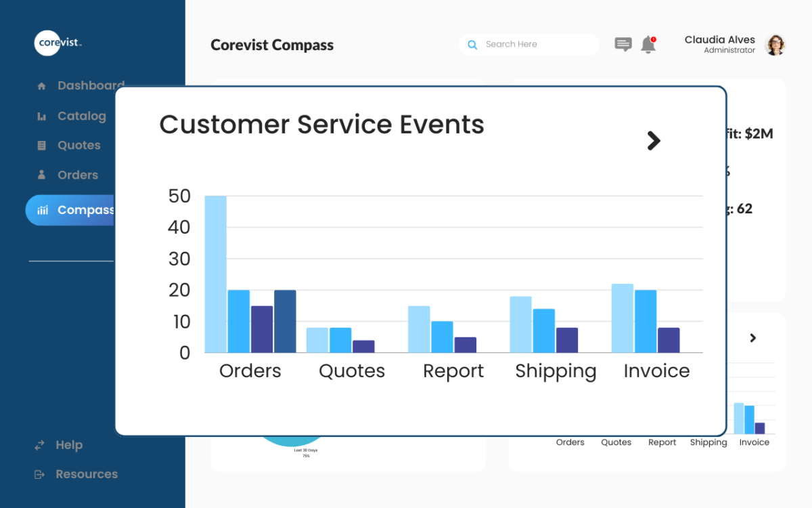Open Catalog using its bar-chart icon
812x508 pixels.
pos(42,116)
